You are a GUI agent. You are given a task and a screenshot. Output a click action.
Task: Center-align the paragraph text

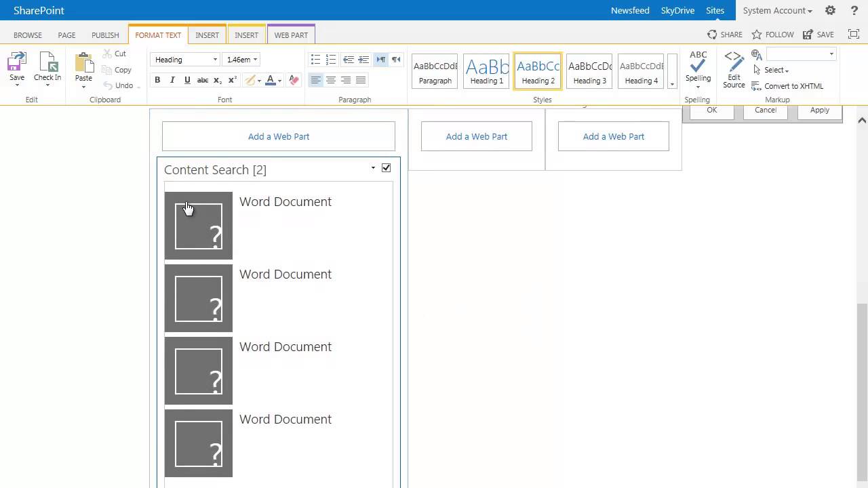[331, 80]
